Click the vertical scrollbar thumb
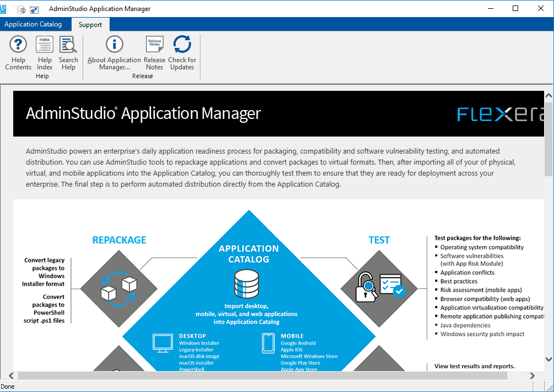This screenshot has height=392, width=554. [x=548, y=138]
